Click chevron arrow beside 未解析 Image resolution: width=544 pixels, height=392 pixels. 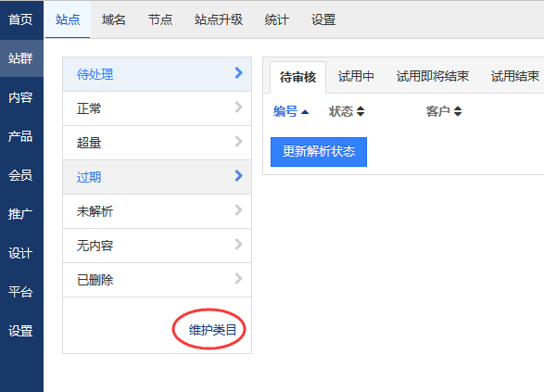coord(239,210)
